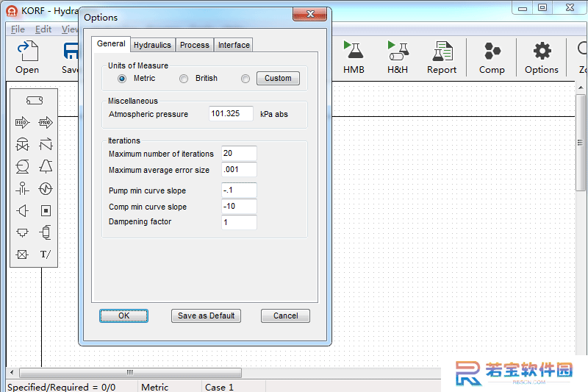Click the horizontal scrollbar thumb
This screenshot has height=392, width=588.
[130, 372]
